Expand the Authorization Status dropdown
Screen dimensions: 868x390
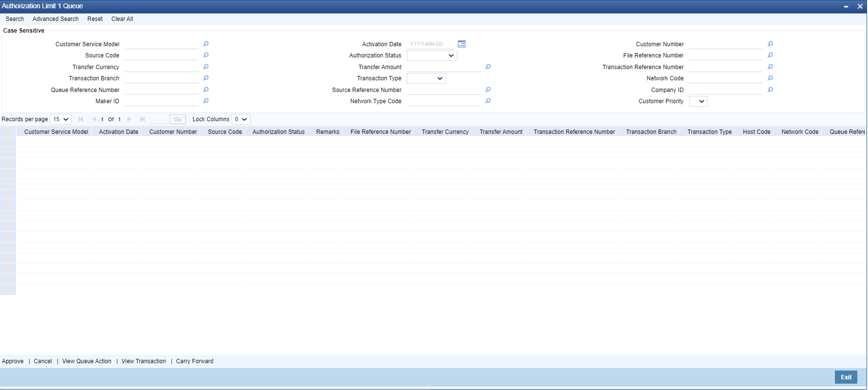tap(432, 56)
